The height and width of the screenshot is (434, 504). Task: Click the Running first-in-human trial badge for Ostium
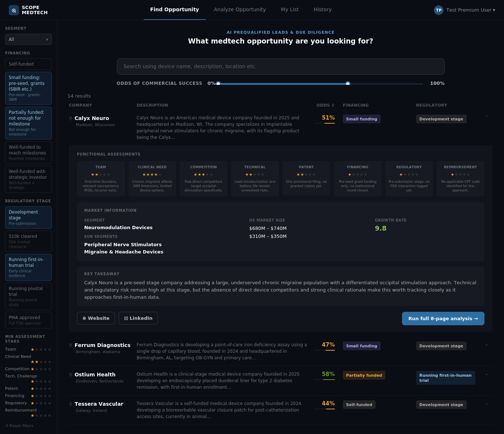click(446, 378)
